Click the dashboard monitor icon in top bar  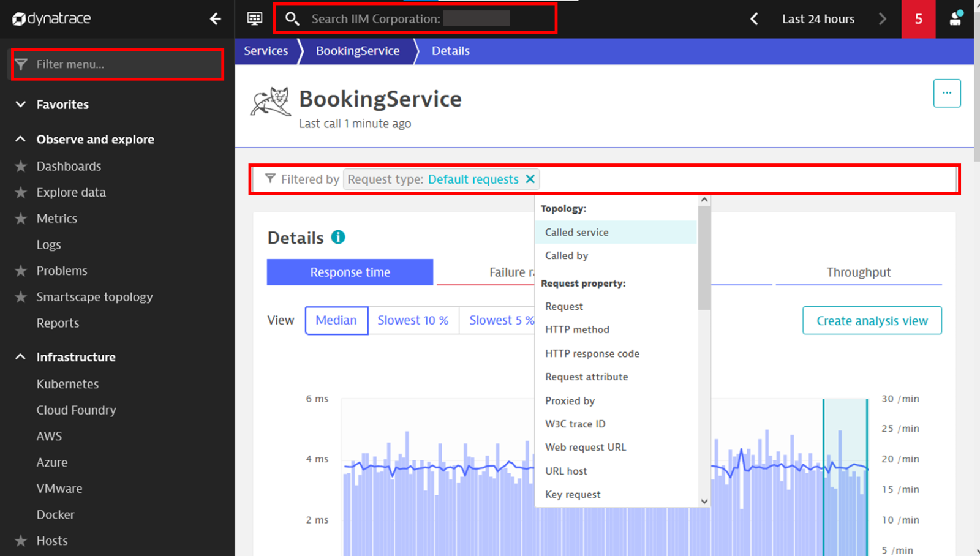click(x=255, y=19)
